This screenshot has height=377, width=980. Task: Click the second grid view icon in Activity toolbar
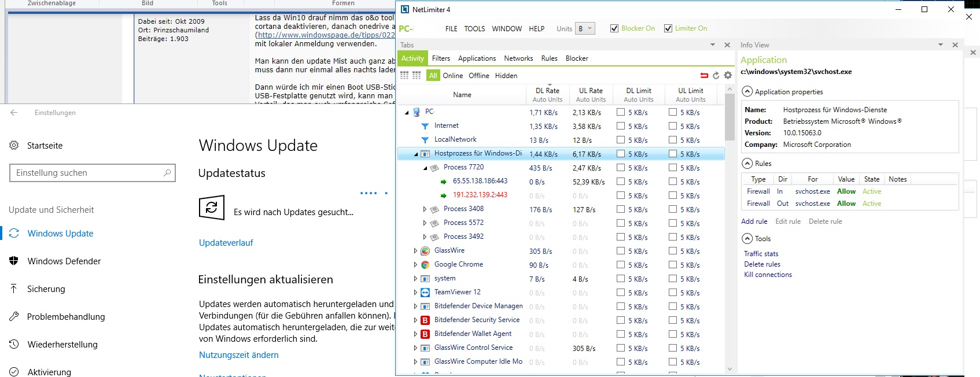(417, 76)
